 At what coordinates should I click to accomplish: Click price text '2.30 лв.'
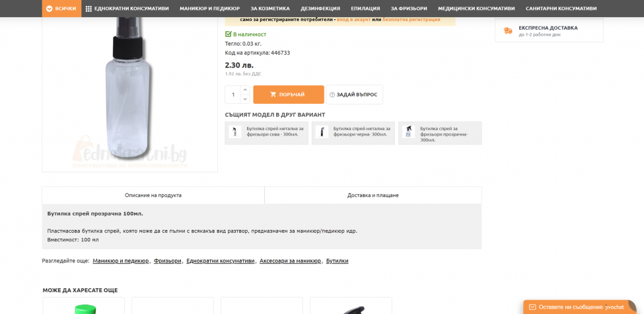click(240, 65)
